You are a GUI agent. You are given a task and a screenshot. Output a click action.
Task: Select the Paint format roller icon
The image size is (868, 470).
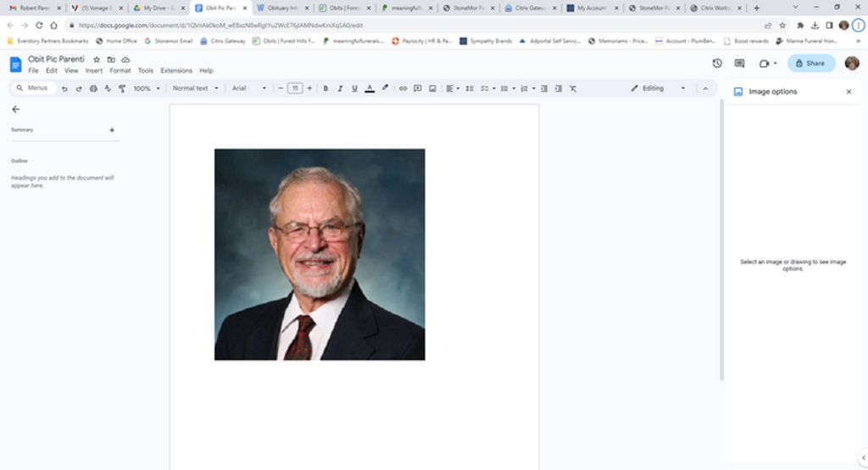[x=121, y=88]
